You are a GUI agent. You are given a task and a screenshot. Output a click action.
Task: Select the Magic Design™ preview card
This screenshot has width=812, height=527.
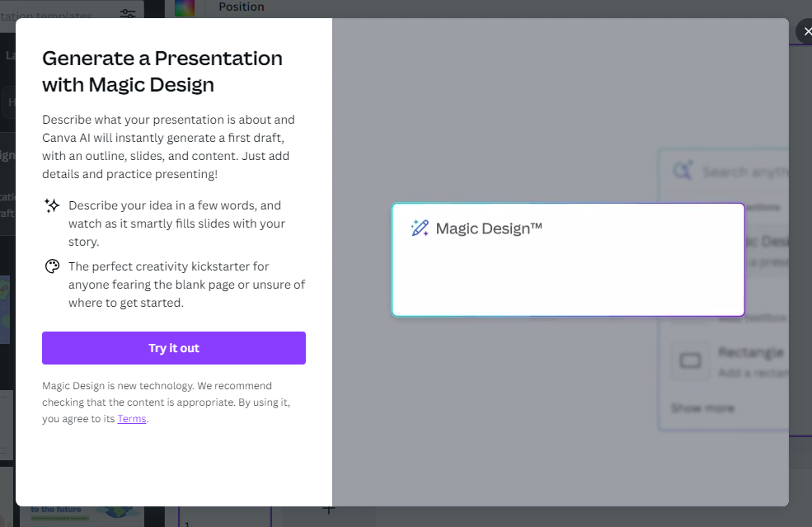coord(568,260)
